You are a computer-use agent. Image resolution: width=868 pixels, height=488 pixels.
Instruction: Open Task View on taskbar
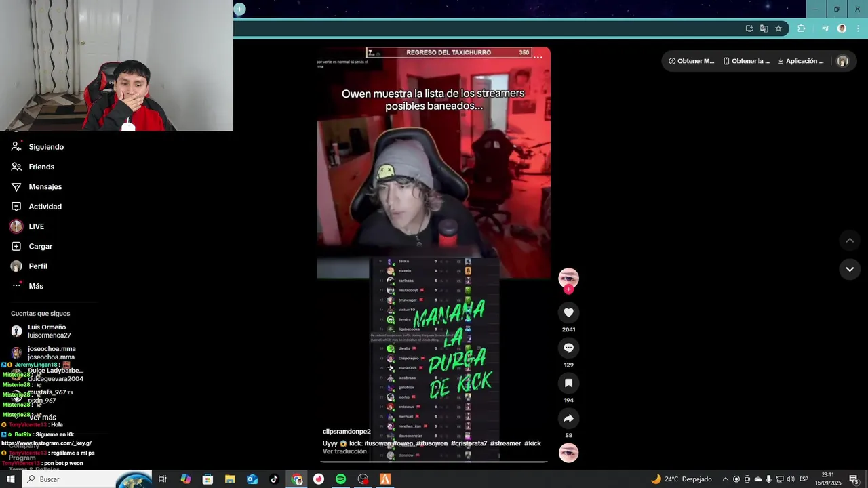point(163,479)
